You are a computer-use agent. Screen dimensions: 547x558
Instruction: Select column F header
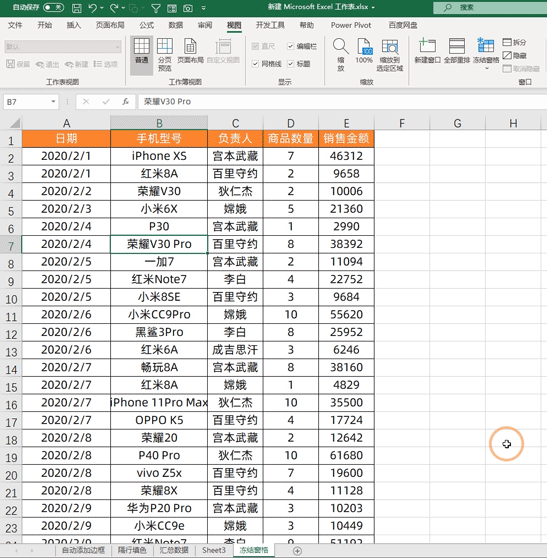[x=402, y=123]
